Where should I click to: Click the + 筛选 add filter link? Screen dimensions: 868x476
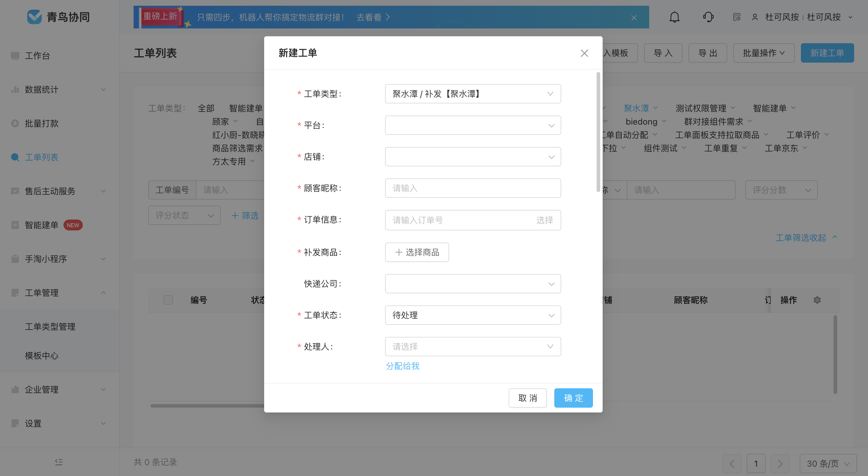point(245,216)
